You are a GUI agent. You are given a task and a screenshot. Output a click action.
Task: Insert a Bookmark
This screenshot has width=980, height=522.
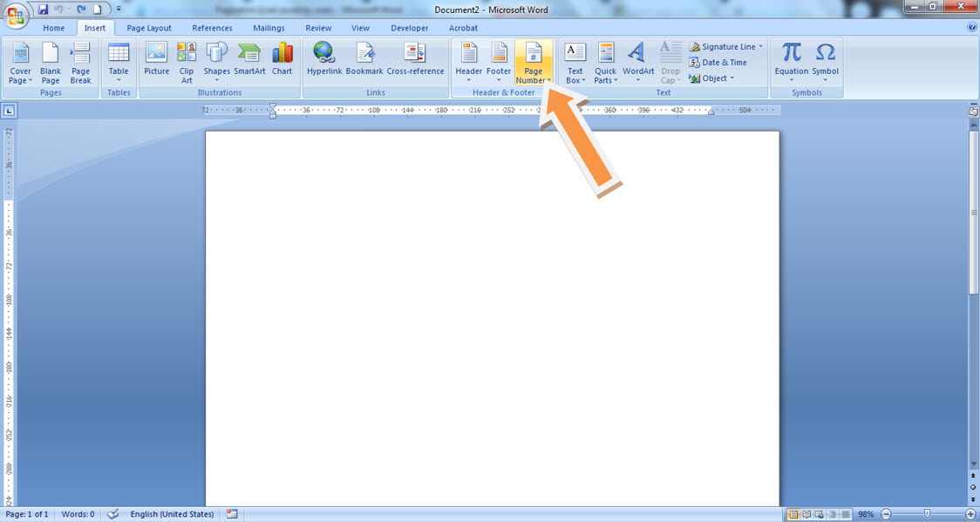[364, 63]
